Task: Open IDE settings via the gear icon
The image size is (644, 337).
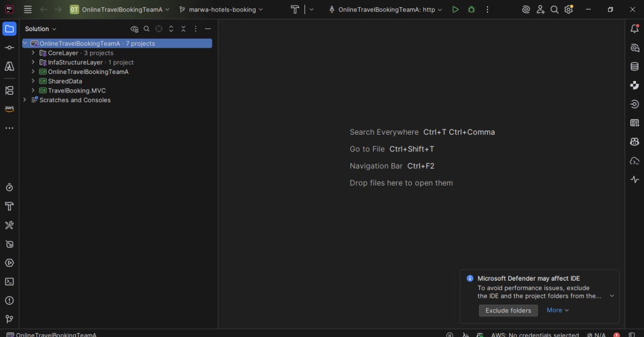Action: click(x=568, y=9)
